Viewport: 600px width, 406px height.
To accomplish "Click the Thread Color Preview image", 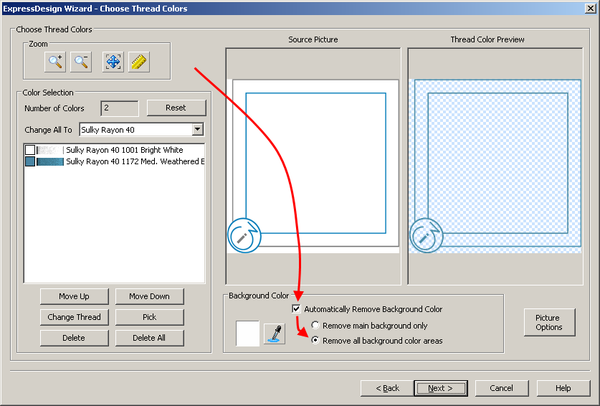I will (x=495, y=166).
